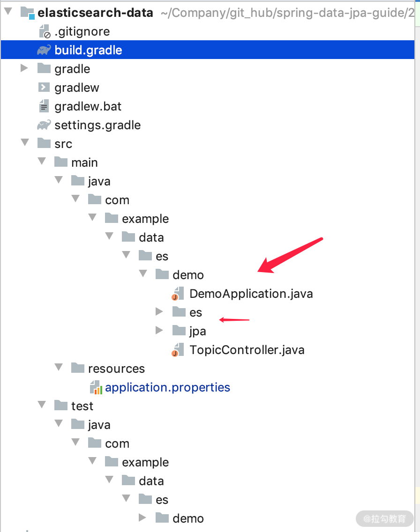The height and width of the screenshot is (532, 420).
Task: Click the shell script icon beside gradlew
Action: click(44, 87)
